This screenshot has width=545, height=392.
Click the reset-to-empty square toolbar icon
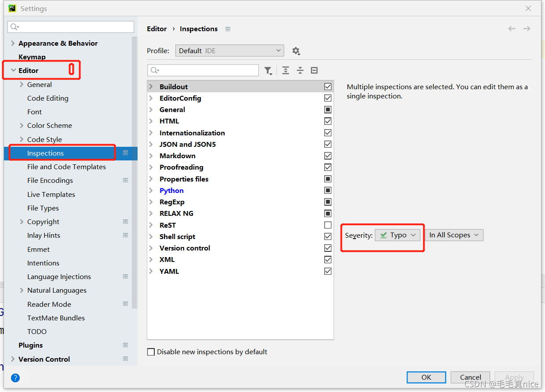(314, 70)
